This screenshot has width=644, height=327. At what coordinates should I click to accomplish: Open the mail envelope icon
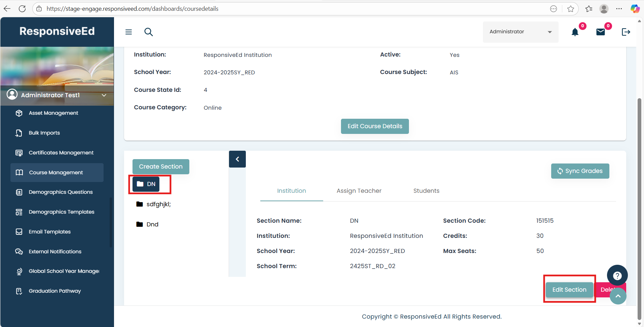601,32
